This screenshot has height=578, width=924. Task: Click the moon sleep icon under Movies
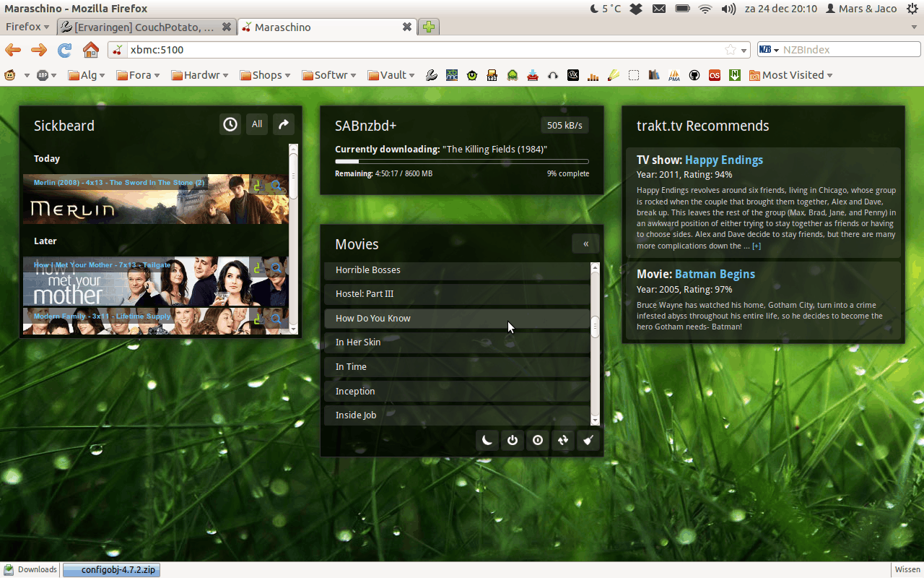(x=487, y=440)
